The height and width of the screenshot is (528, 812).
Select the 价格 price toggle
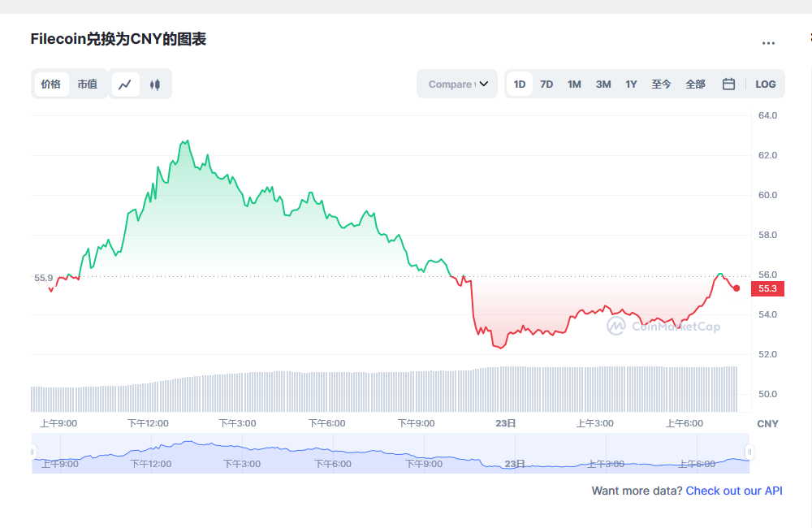pyautogui.click(x=51, y=84)
